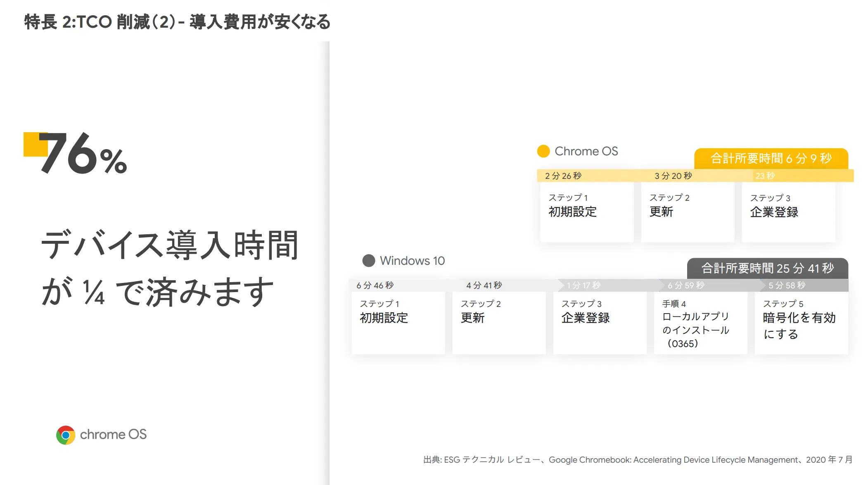Viewport: 868px width, 485px height.
Task: Select ステップ 5 暗号化を有効にする card
Action: coord(802,323)
